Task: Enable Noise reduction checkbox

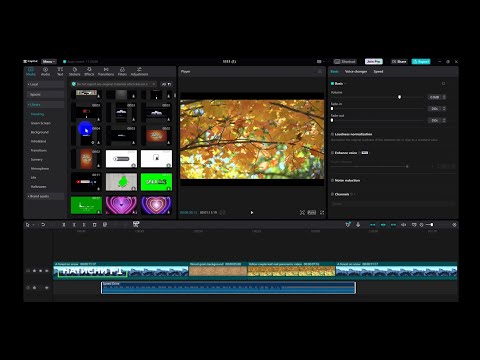Action: 332,180
